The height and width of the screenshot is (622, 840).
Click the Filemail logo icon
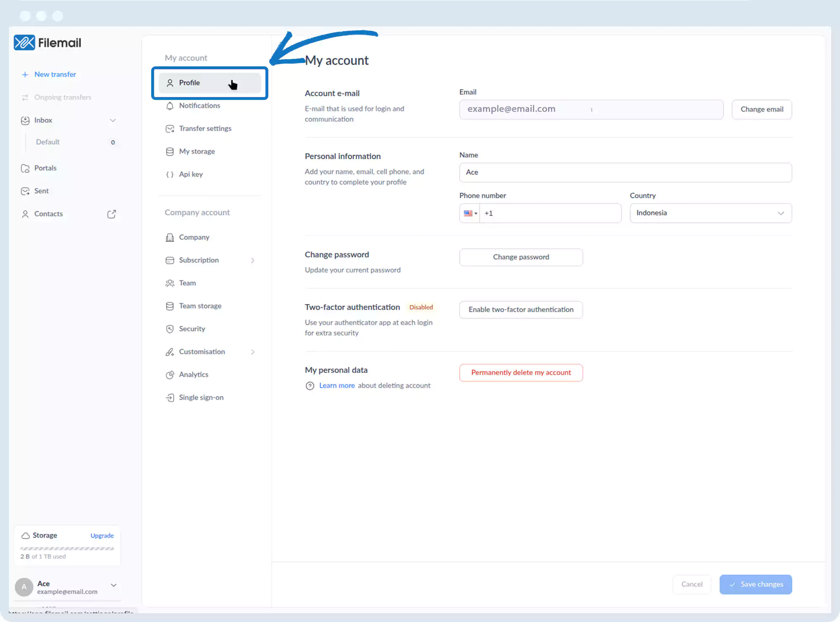(x=24, y=42)
